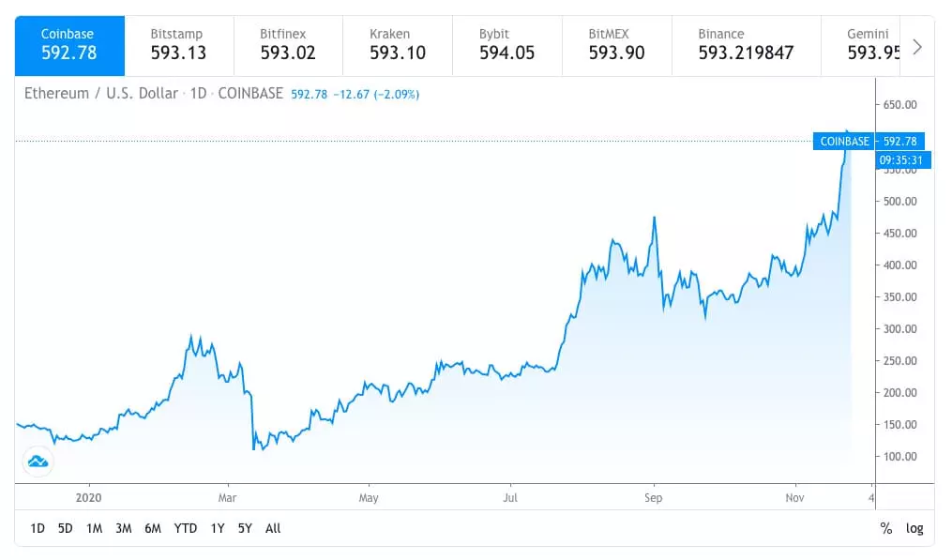The width and height of the screenshot is (952, 560).
Task: Select the 1M time range
Action: [94, 528]
